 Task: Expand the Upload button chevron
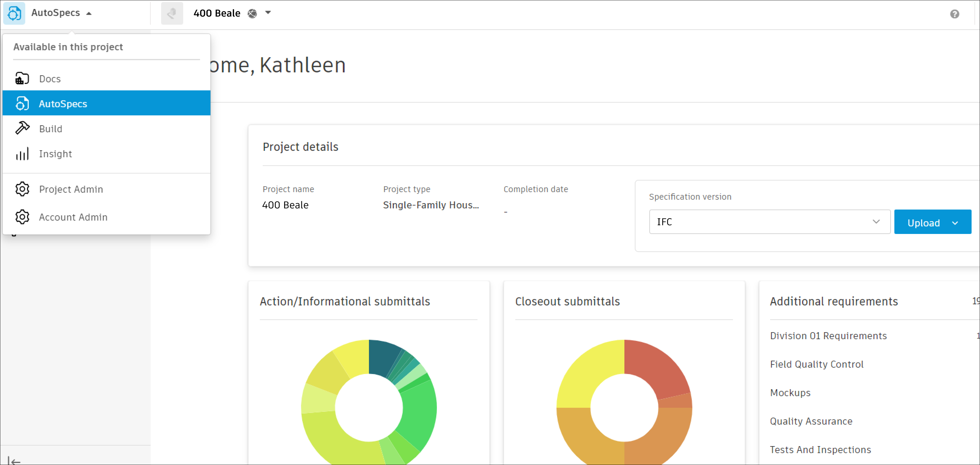click(x=955, y=222)
